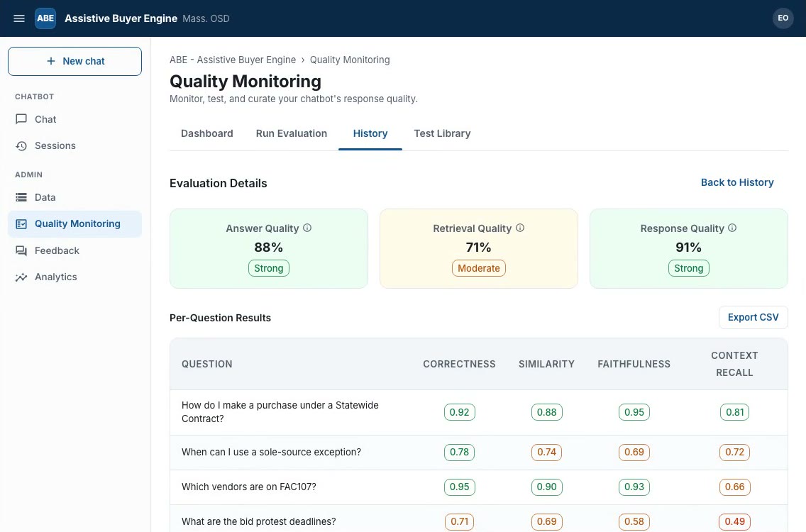Click the QUESTION column header
Image resolution: width=806 pixels, height=532 pixels.
pos(206,364)
